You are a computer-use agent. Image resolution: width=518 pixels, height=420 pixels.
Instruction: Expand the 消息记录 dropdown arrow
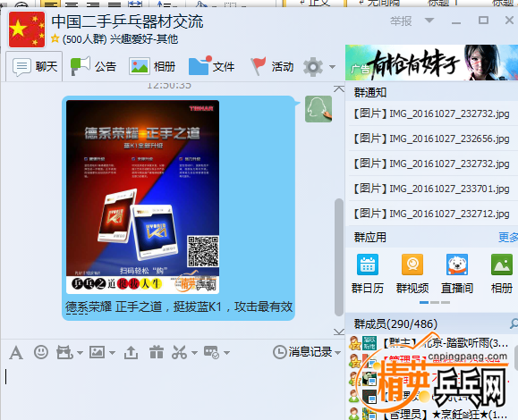coord(337,353)
